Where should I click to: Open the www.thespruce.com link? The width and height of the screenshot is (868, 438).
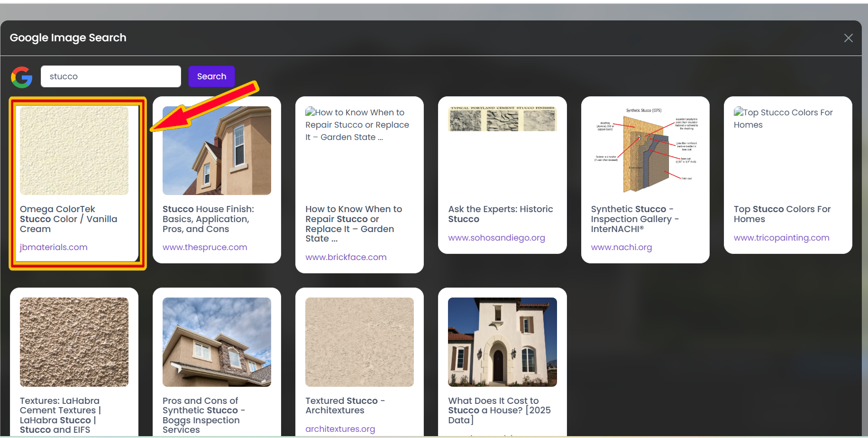(205, 247)
